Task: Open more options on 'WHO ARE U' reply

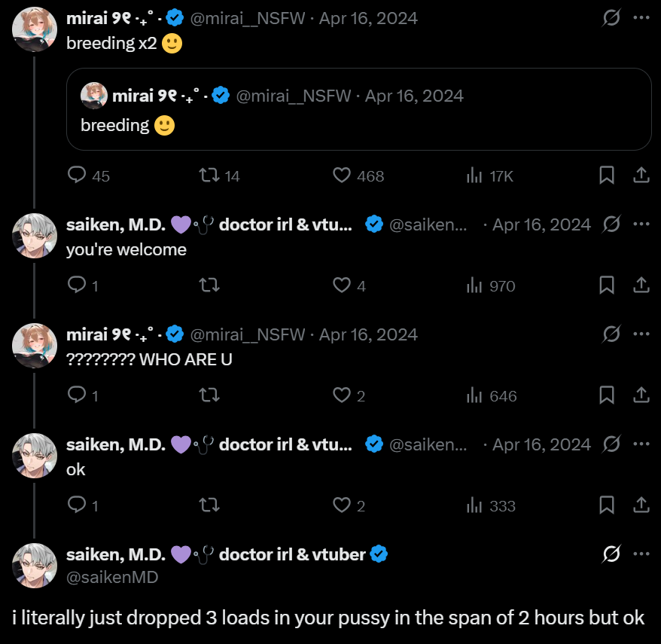Action: 641,334
